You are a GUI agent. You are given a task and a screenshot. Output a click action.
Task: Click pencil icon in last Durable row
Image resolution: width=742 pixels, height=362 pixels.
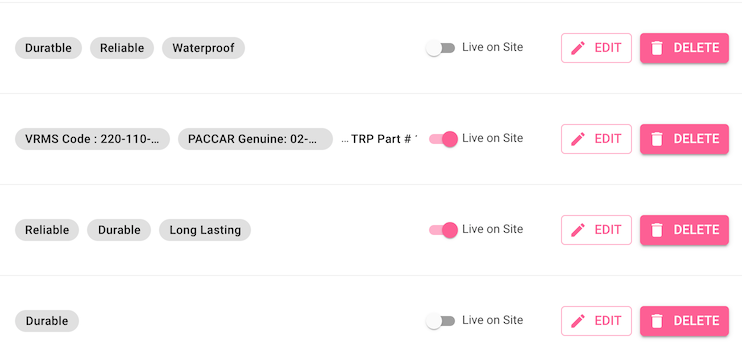tap(578, 321)
